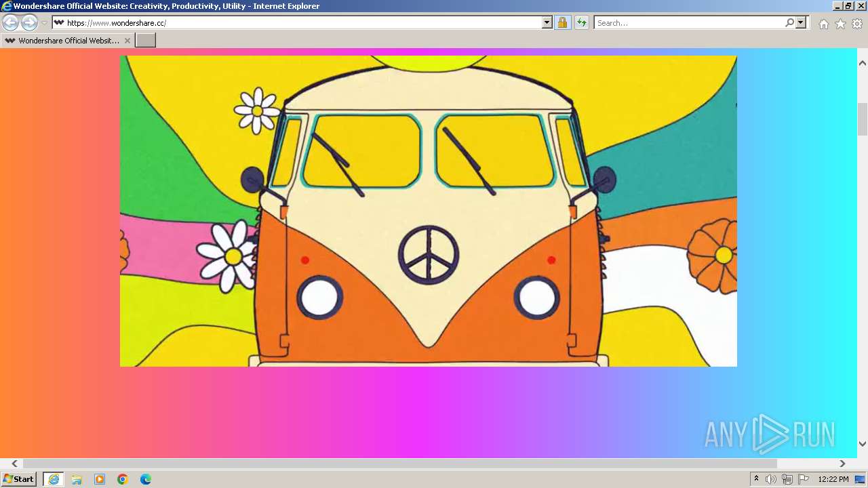
Task: Click the Action Center flag icon
Action: (x=804, y=479)
